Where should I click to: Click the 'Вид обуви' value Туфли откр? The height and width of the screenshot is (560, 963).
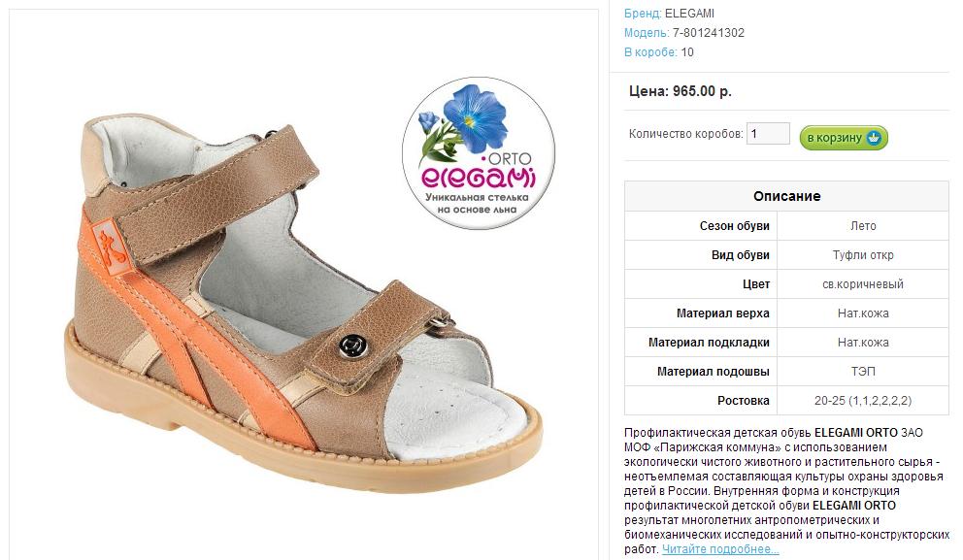pyautogui.click(x=863, y=255)
